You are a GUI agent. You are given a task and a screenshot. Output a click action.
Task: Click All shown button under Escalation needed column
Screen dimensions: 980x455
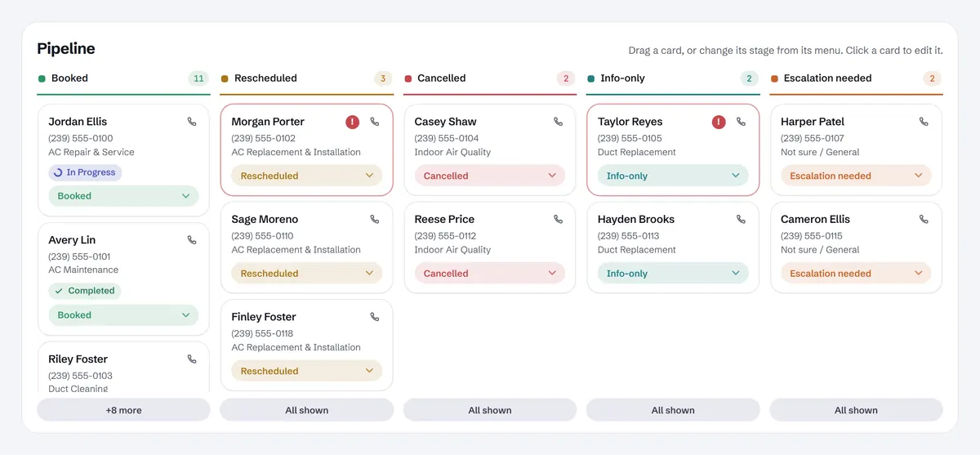(x=856, y=410)
